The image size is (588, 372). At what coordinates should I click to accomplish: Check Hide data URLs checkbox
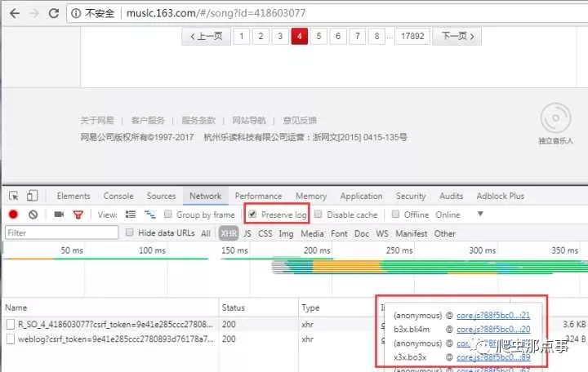tap(129, 232)
